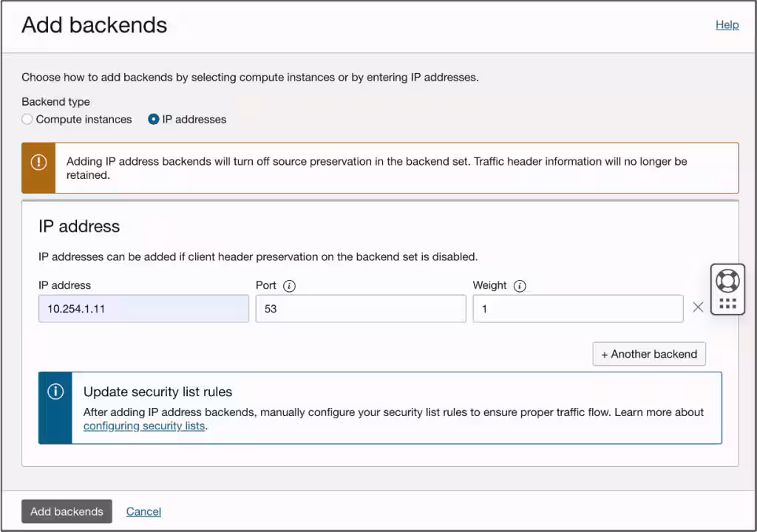Viewport: 757px width, 532px height.
Task: Click the Another backend button
Action: (648, 354)
